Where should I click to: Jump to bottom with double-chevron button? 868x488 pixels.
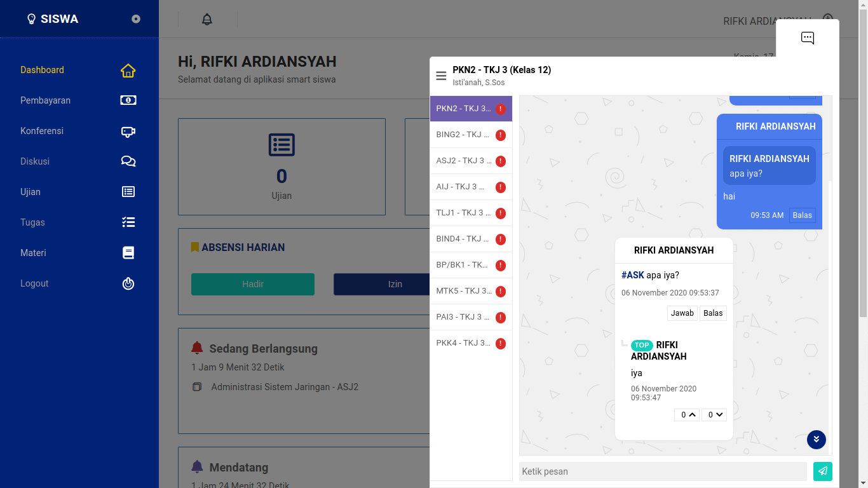(817, 439)
